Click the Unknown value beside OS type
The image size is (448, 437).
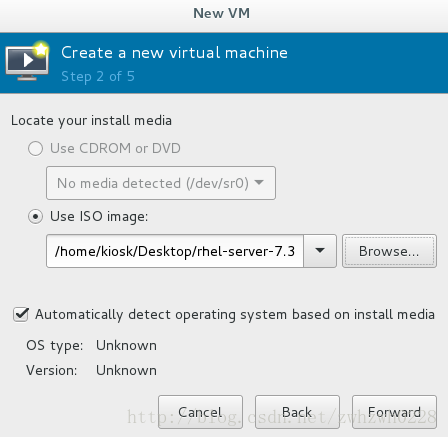[x=126, y=345]
